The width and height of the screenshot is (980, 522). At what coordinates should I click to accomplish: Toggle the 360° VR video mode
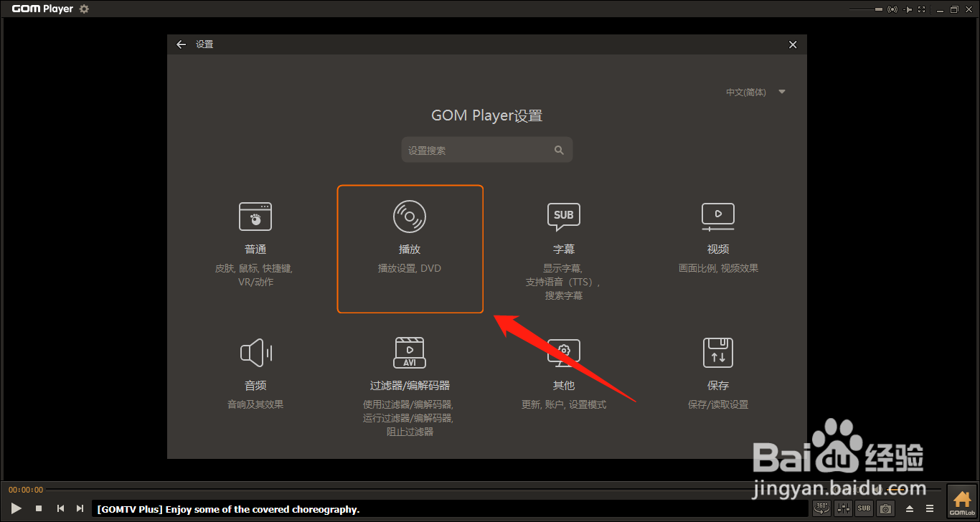(821, 508)
